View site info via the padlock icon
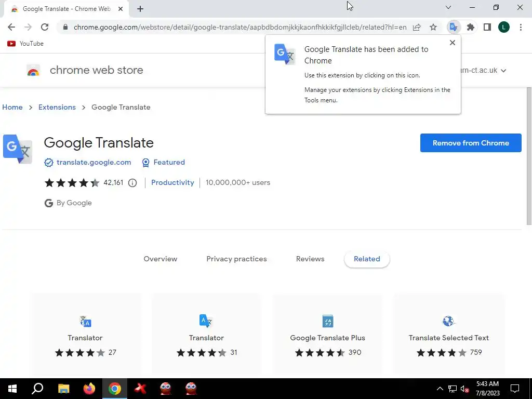This screenshot has width=532, height=399. click(65, 27)
